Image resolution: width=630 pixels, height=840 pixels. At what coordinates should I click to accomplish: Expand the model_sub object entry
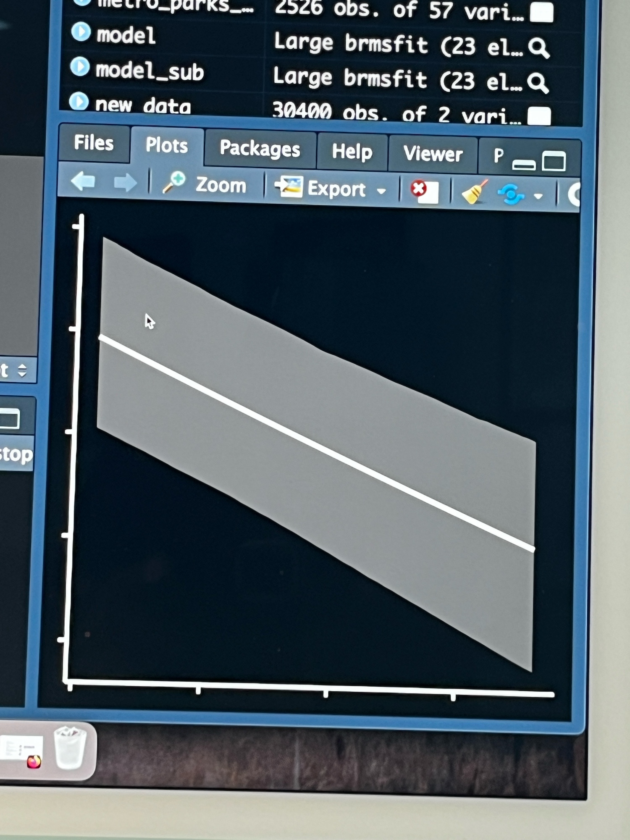click(x=80, y=67)
